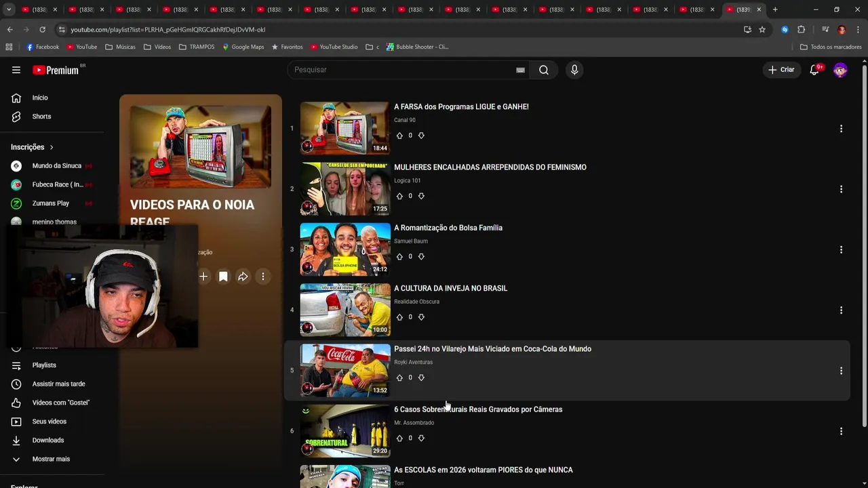Downvote the Coca-Cola Vilarejo video
The width and height of the screenshot is (868, 488).
point(421,378)
